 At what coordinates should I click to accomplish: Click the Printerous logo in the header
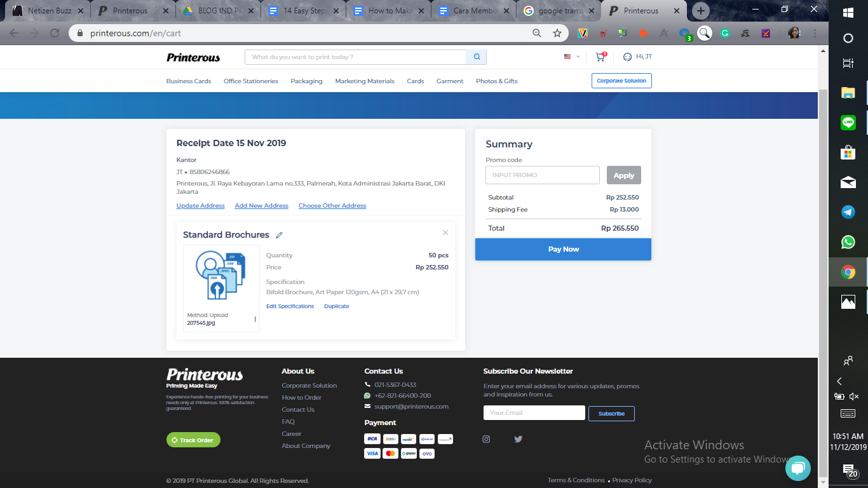(193, 57)
